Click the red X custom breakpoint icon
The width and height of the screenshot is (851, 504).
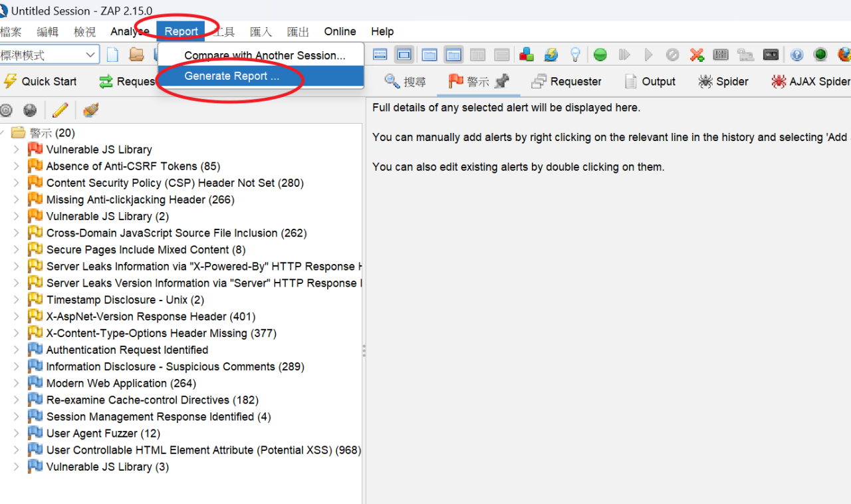pos(697,55)
